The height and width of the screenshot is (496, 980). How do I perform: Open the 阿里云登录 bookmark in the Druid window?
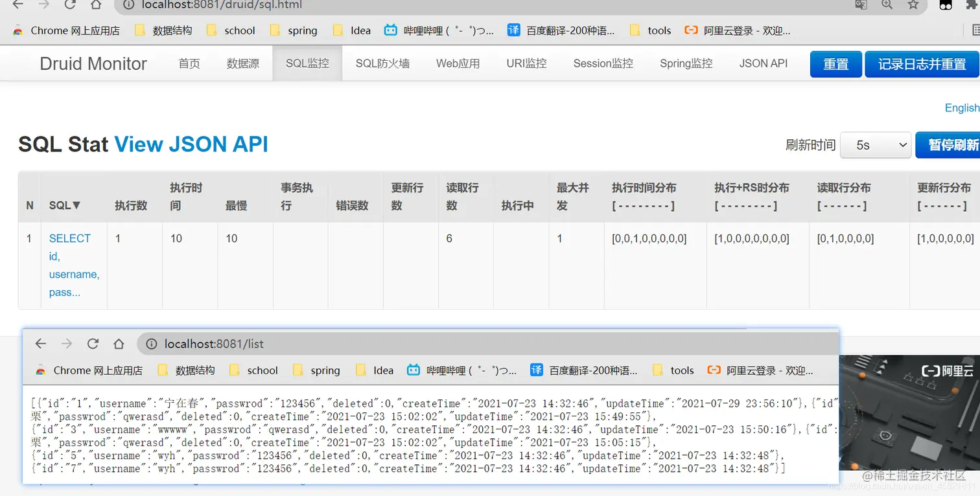(738, 30)
